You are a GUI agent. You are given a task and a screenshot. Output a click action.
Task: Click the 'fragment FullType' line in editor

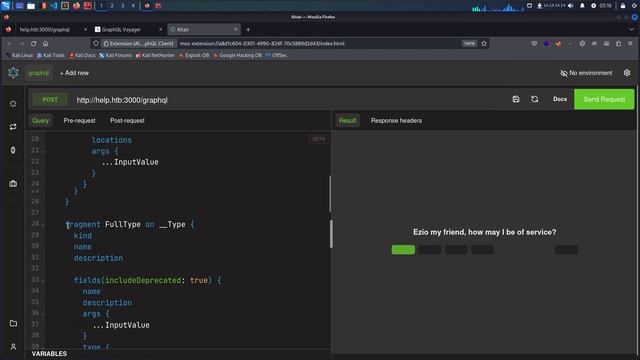tap(131, 224)
